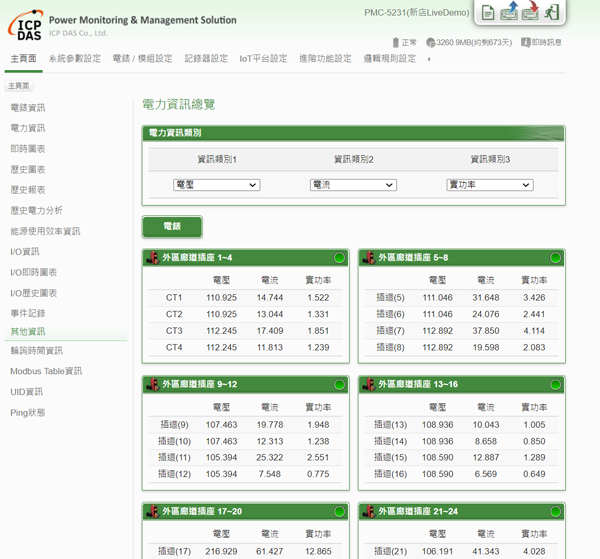Click the battery status icon labeled 正常
600x559 pixels.
pyautogui.click(x=396, y=42)
